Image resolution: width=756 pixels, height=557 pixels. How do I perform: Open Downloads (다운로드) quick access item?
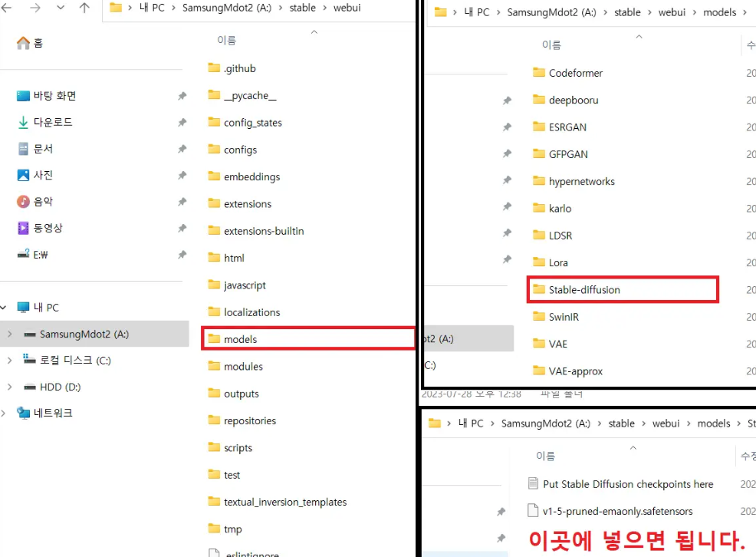[44, 122]
